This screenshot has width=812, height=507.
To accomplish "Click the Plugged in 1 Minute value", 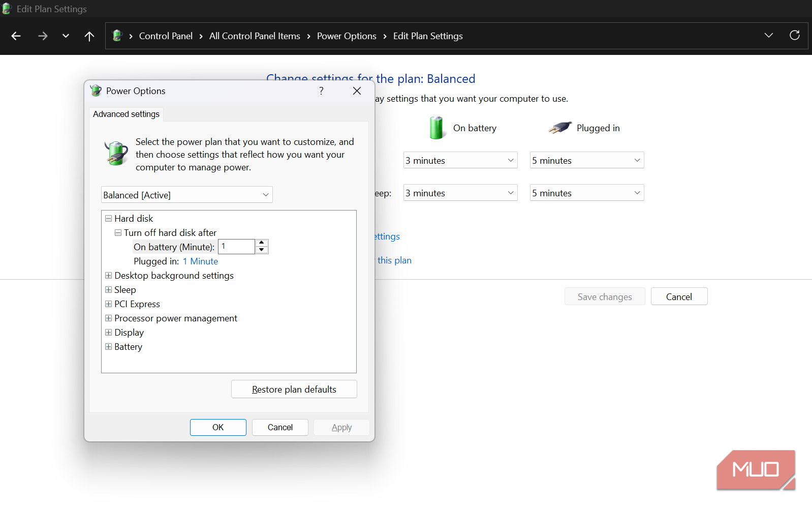I will (200, 261).
